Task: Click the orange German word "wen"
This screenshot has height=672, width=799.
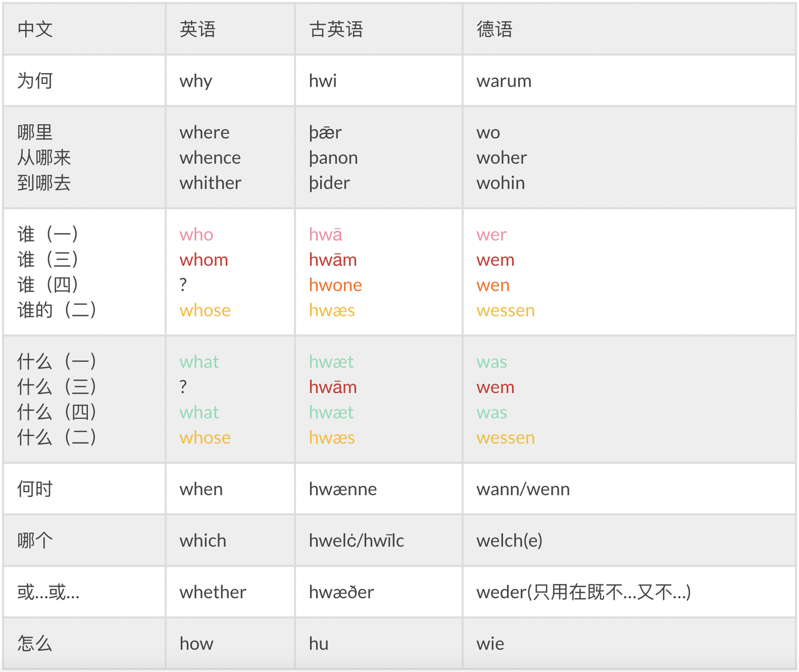Action: pyautogui.click(x=493, y=285)
